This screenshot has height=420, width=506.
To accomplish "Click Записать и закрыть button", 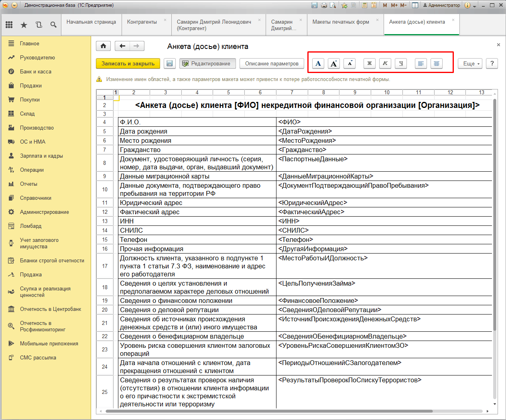I will tap(128, 63).
